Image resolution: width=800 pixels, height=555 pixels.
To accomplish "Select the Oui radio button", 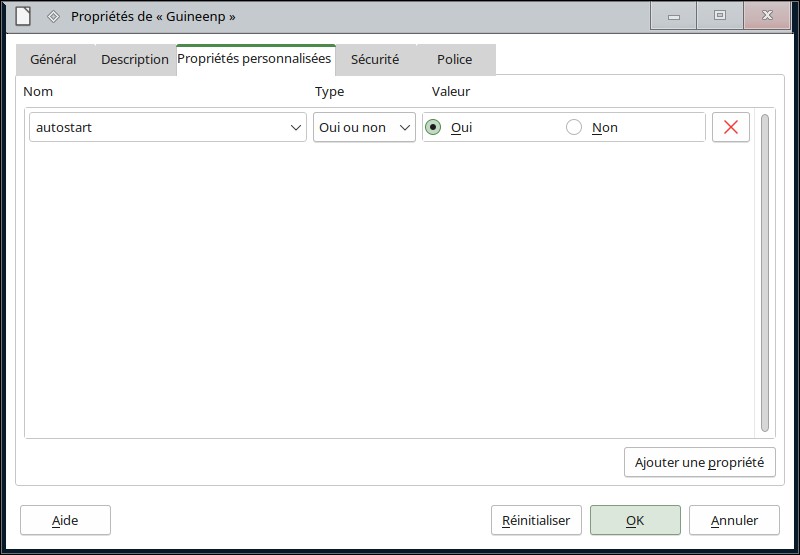I will (x=433, y=127).
